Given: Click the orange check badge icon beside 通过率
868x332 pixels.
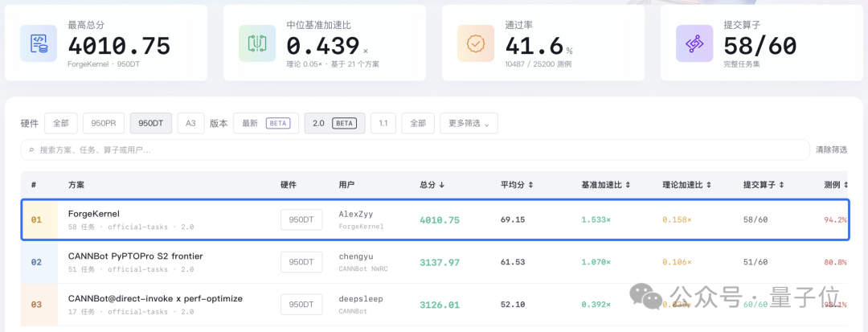Looking at the screenshot, I should pyautogui.click(x=476, y=43).
